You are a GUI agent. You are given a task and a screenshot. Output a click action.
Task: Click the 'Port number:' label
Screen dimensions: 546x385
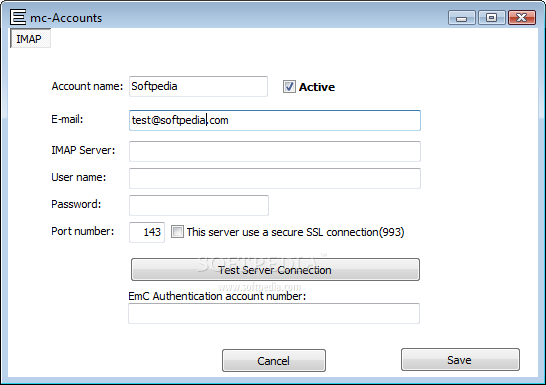point(83,231)
